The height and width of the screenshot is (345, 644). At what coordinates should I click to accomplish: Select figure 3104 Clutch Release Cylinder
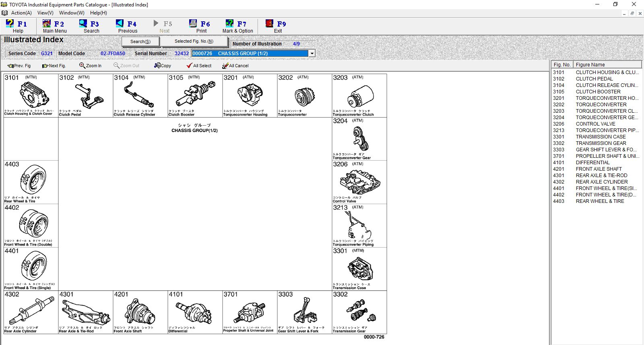point(140,95)
